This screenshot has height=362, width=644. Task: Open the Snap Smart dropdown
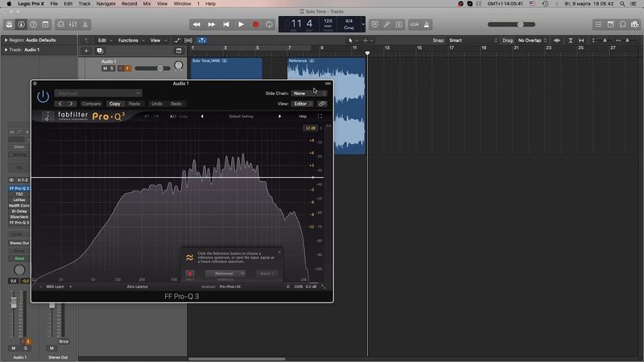pyautogui.click(x=469, y=40)
